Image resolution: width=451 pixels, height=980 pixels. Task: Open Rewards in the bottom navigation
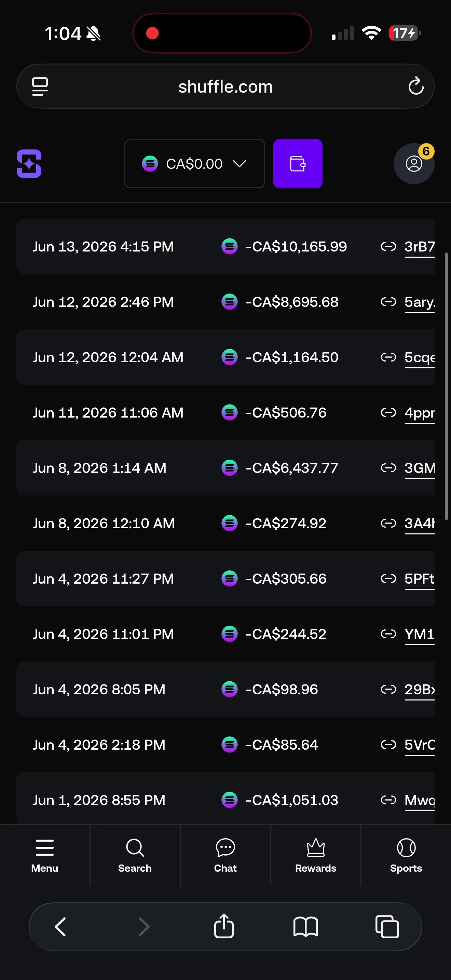pos(316,855)
